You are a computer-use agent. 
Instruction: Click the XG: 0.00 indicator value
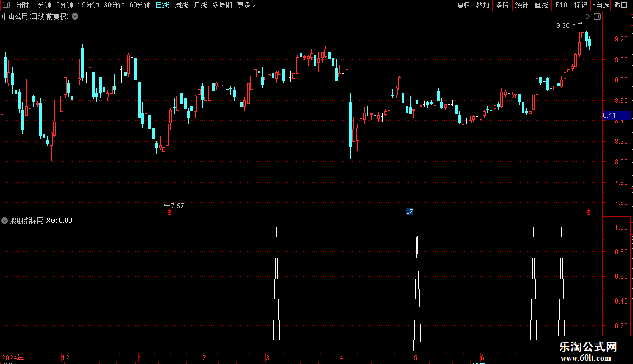pyautogui.click(x=59, y=221)
